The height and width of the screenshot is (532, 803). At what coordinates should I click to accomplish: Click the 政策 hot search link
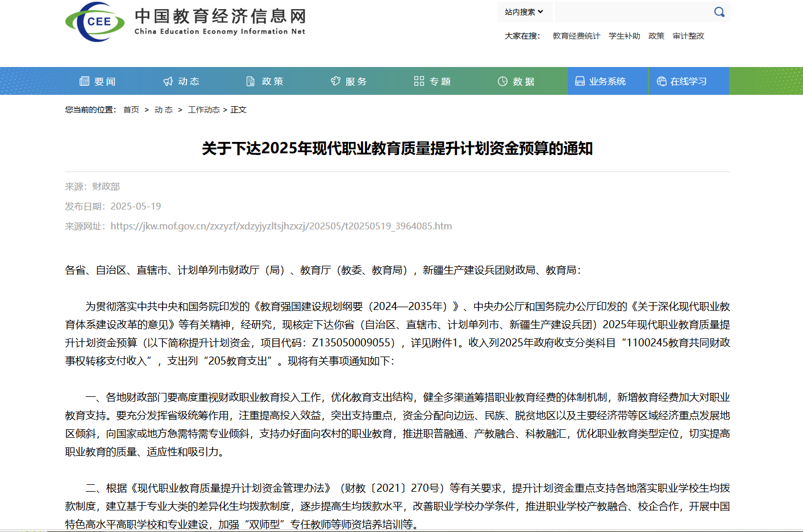coord(656,36)
